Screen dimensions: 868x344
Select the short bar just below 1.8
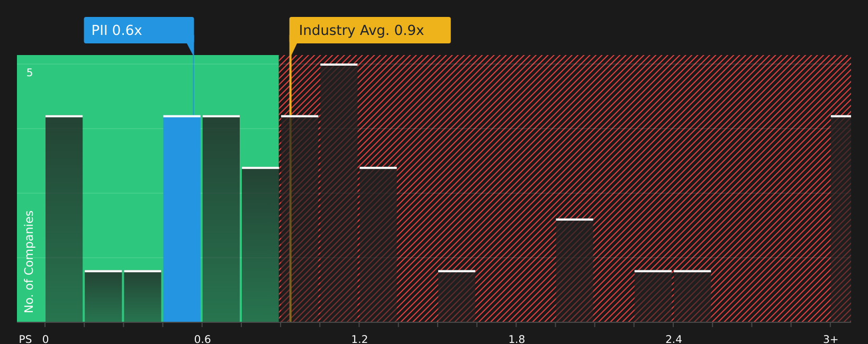point(457,296)
